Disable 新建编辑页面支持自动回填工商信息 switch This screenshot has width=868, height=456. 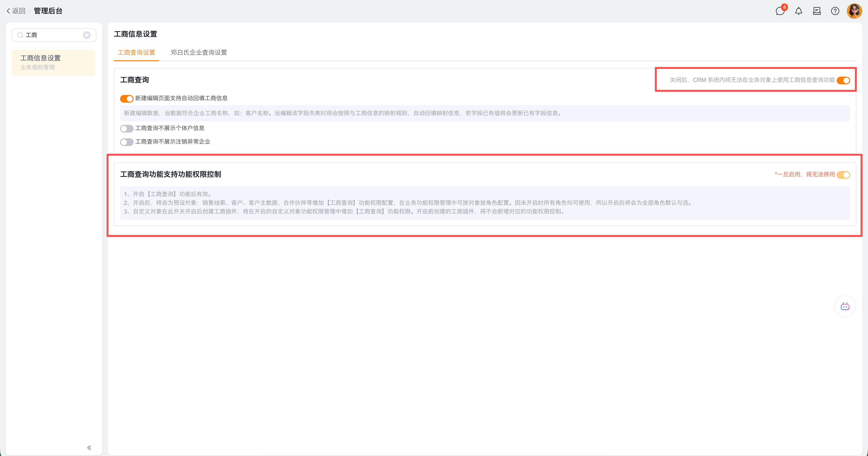coord(127,99)
